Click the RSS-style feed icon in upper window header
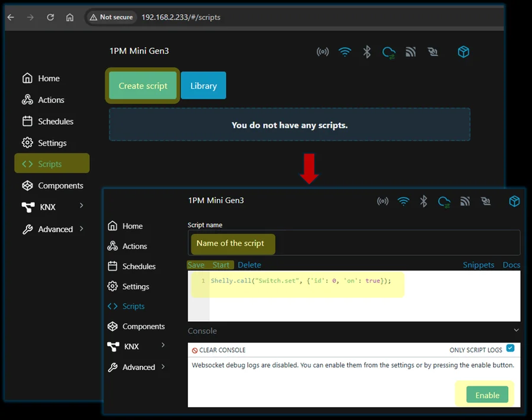This screenshot has width=532, height=420. (x=411, y=52)
